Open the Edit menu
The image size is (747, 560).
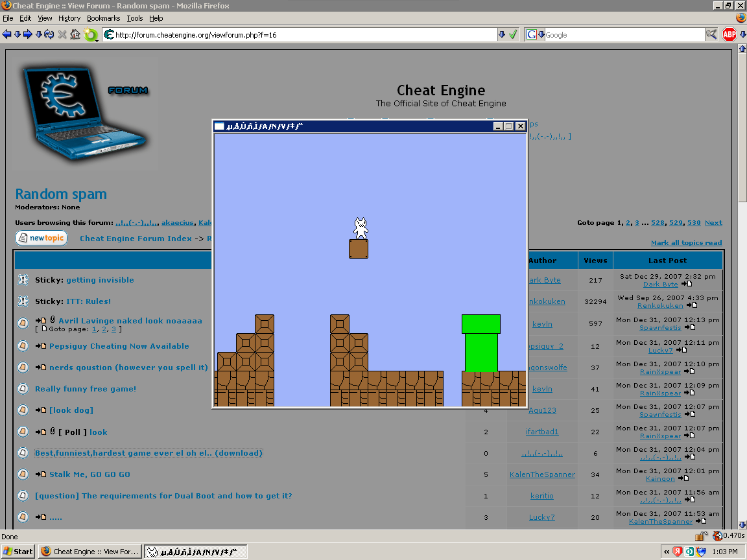(x=25, y=18)
